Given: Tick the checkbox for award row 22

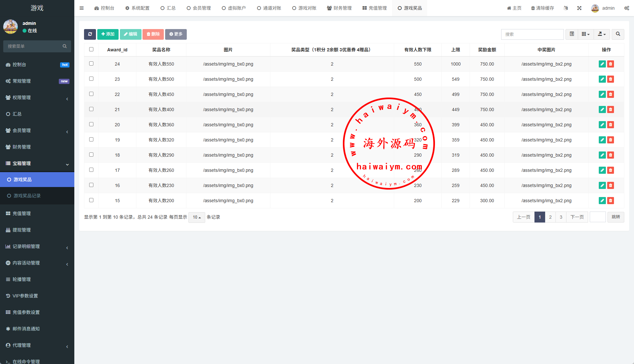Looking at the screenshot, I should click(91, 94).
